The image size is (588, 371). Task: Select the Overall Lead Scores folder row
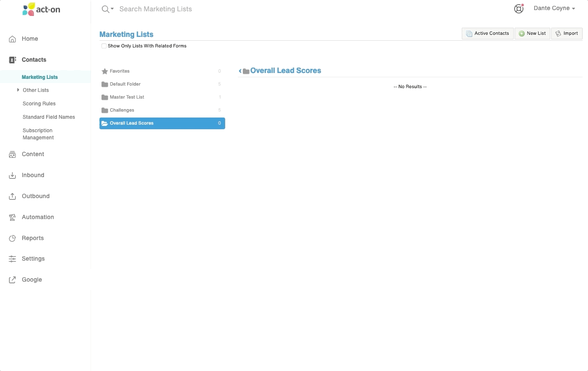click(162, 123)
